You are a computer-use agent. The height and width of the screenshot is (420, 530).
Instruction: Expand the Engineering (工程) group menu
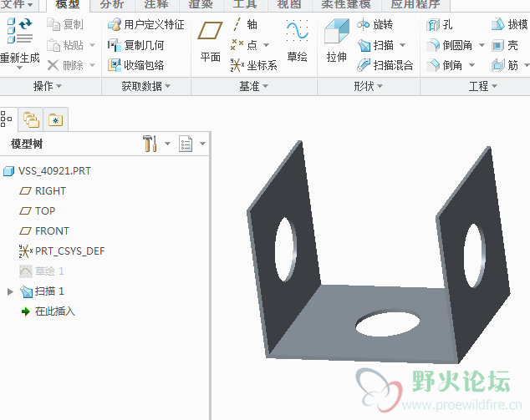click(482, 87)
